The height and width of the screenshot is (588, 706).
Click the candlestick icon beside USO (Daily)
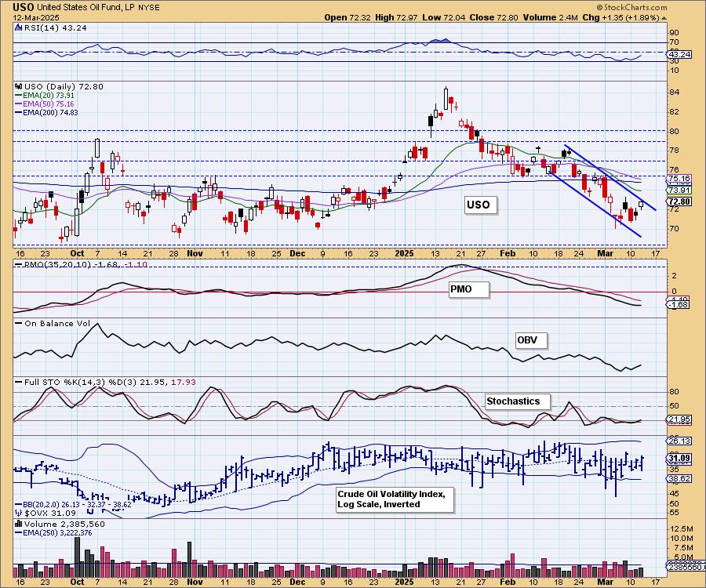pos(19,86)
